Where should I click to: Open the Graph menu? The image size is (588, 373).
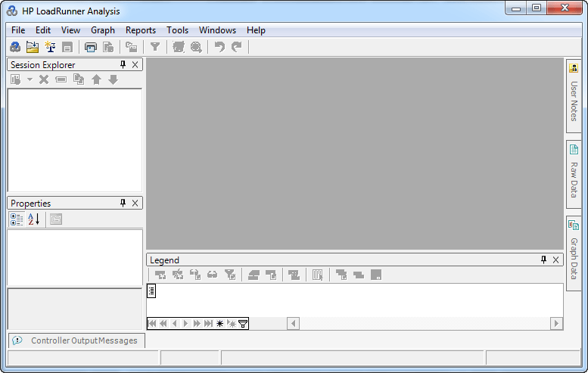tap(103, 30)
